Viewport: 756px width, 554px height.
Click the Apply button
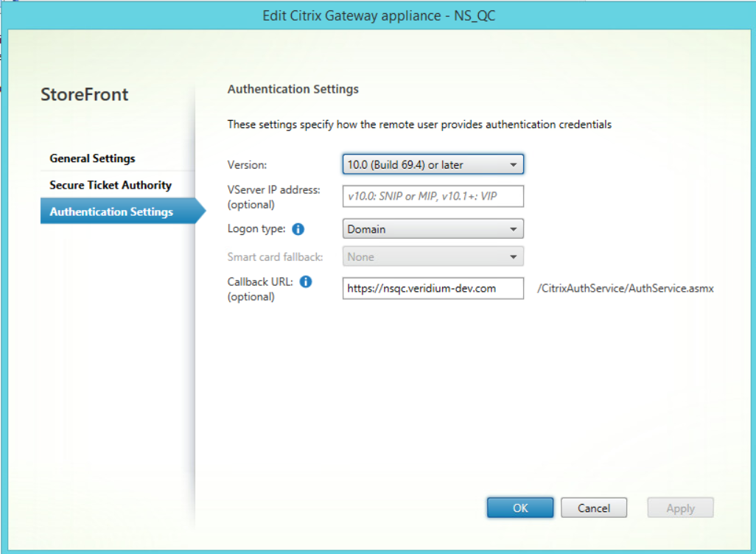click(680, 508)
